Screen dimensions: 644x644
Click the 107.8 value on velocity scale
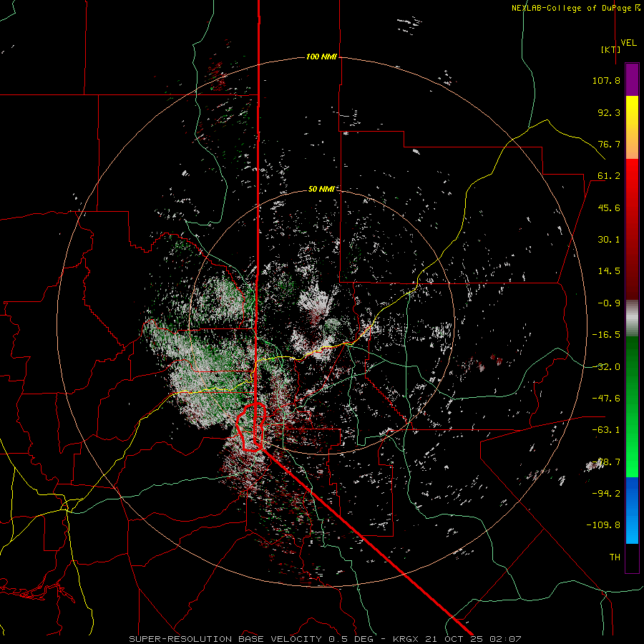pyautogui.click(x=606, y=80)
